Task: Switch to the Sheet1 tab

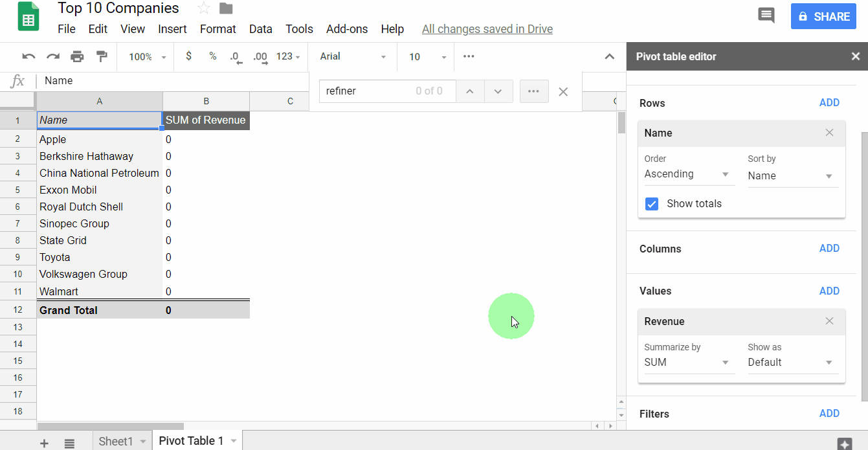Action: (116, 442)
